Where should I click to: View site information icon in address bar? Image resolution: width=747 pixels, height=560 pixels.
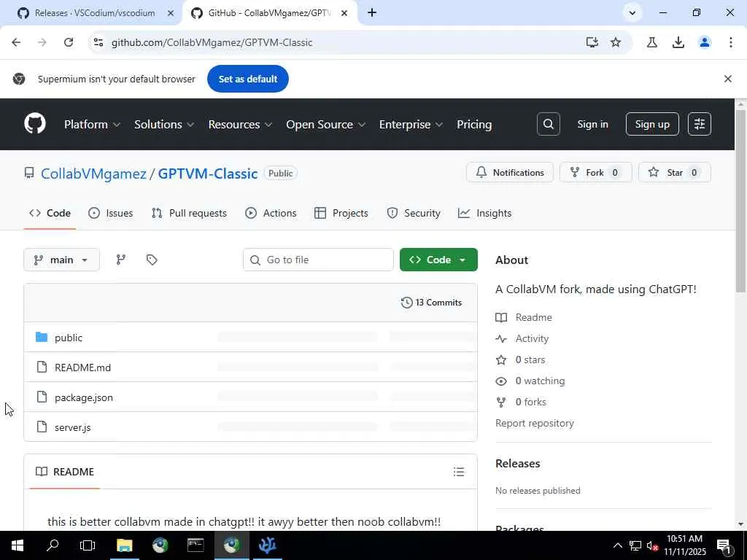point(98,42)
